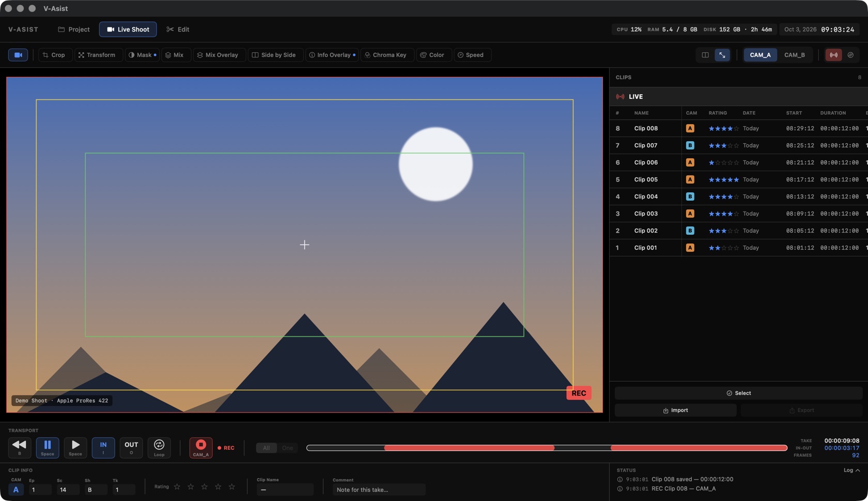Toggle the red live broadcast icon
The width and height of the screenshot is (868, 501).
click(833, 55)
